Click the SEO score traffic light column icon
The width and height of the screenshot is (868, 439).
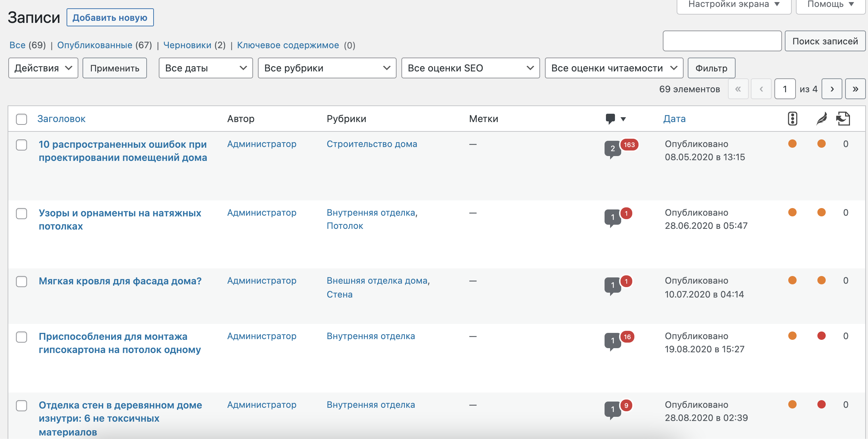[792, 119]
